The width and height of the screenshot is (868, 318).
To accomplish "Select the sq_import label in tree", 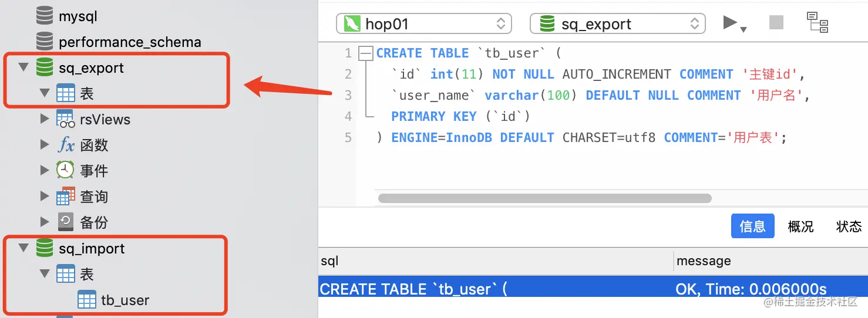I will pos(92,249).
